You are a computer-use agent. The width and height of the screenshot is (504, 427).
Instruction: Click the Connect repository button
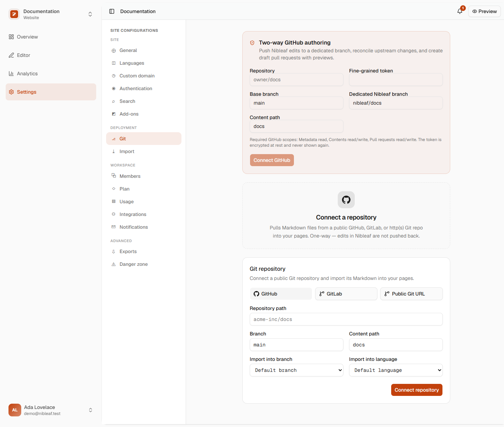(417, 390)
